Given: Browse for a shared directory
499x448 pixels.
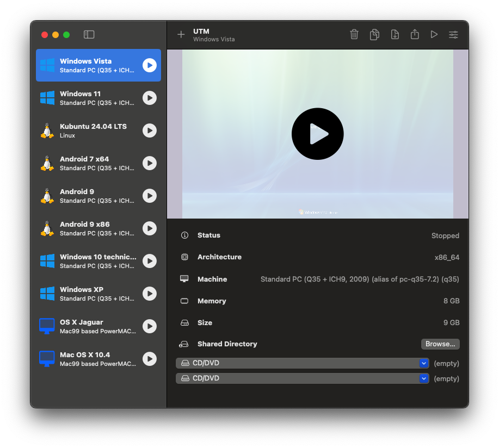Looking at the screenshot, I should point(440,344).
